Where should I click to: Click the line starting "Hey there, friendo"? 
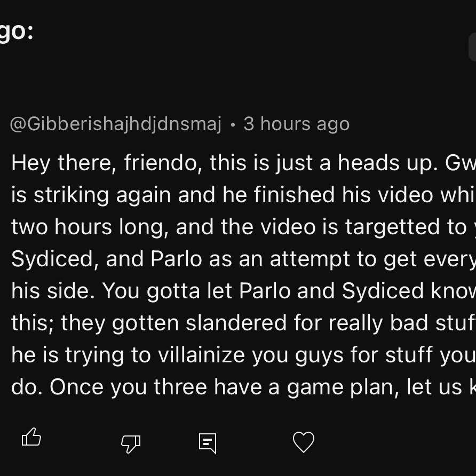pyautogui.click(x=243, y=163)
